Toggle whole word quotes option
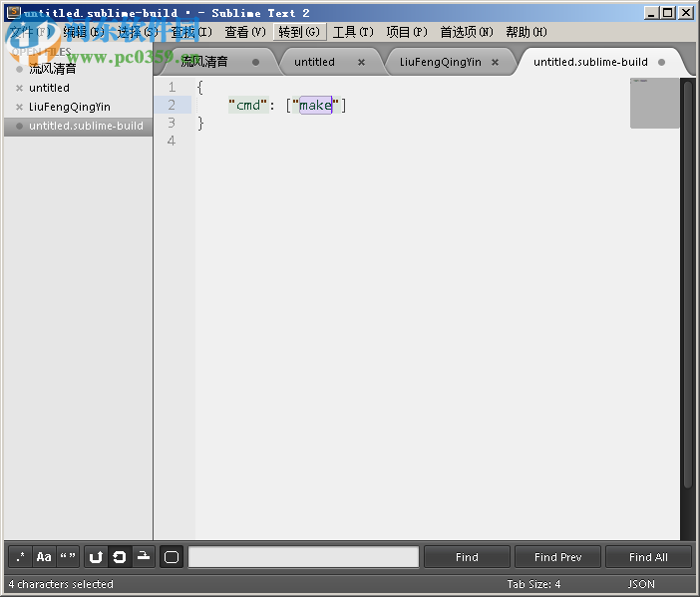 pyautogui.click(x=68, y=557)
